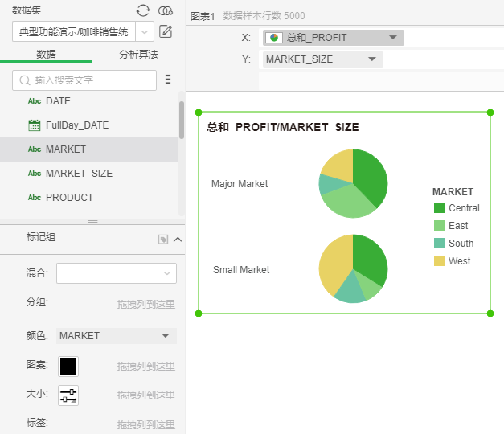Collapse the 标记组 panel
This screenshot has width=504, height=434.
pyautogui.click(x=178, y=239)
